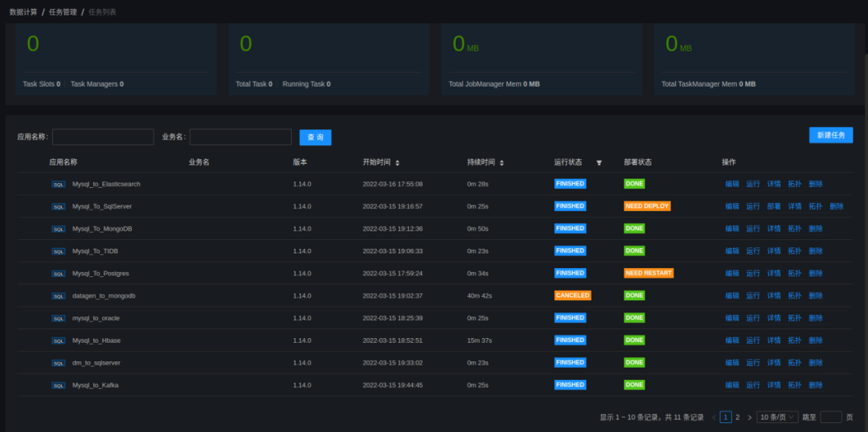Sort by 持续时间 using sort arrows
868x432 pixels.
click(x=502, y=162)
